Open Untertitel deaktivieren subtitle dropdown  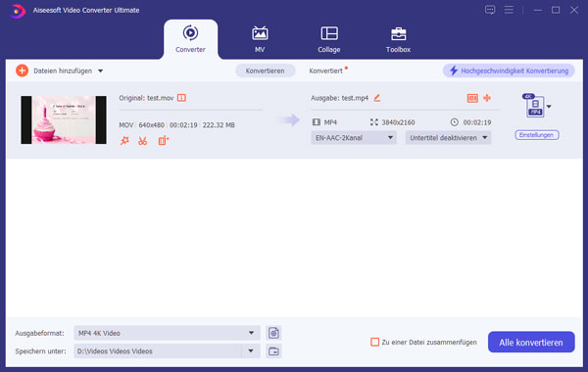(x=448, y=138)
